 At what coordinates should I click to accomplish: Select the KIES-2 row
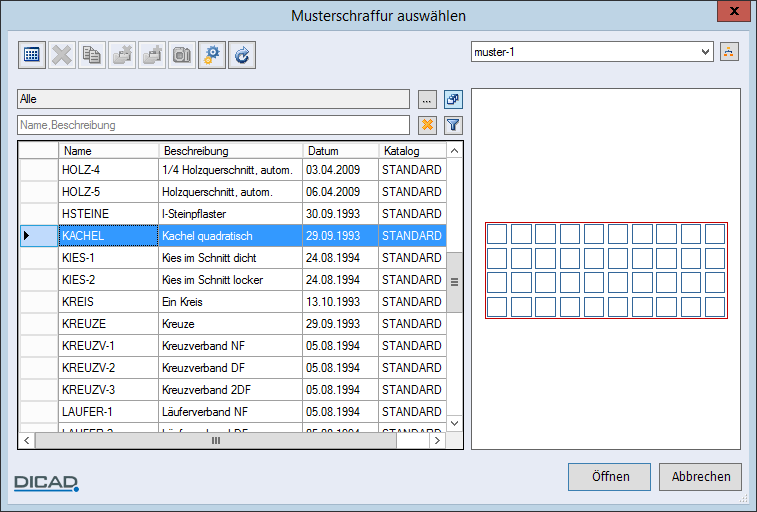233,280
